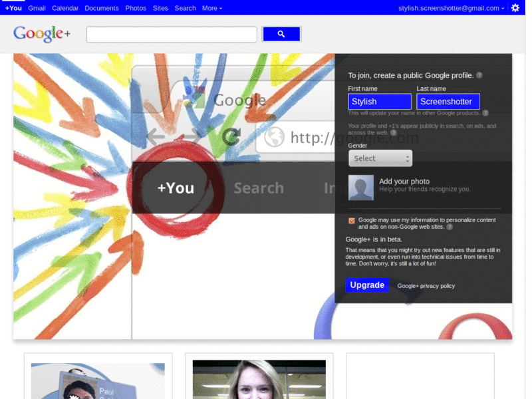
Task: Click the default profile photo avatar
Action: (x=361, y=188)
